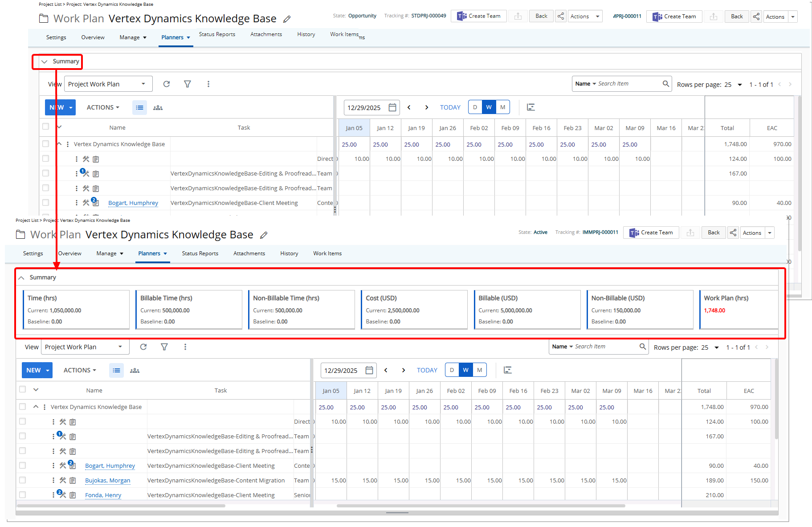Image resolution: width=812 pixels, height=527 pixels.
Task: Click the Fonda, Henry name link
Action: [103, 495]
